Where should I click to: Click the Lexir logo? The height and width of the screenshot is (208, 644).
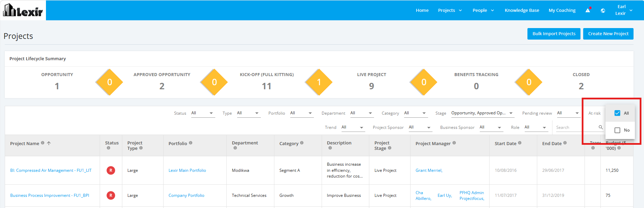click(23, 10)
